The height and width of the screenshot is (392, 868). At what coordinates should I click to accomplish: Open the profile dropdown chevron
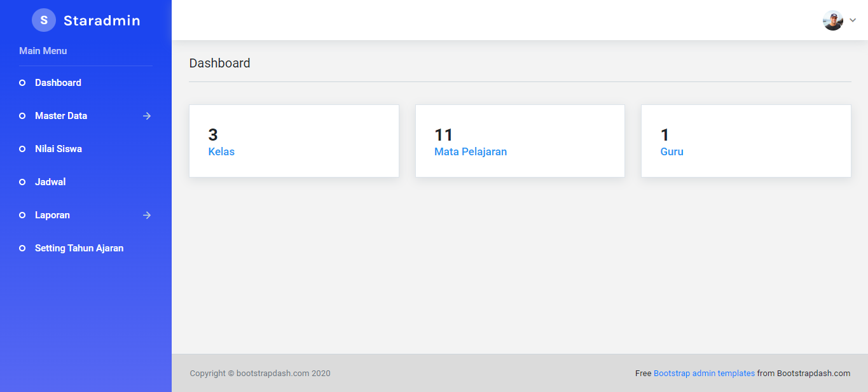(x=853, y=20)
